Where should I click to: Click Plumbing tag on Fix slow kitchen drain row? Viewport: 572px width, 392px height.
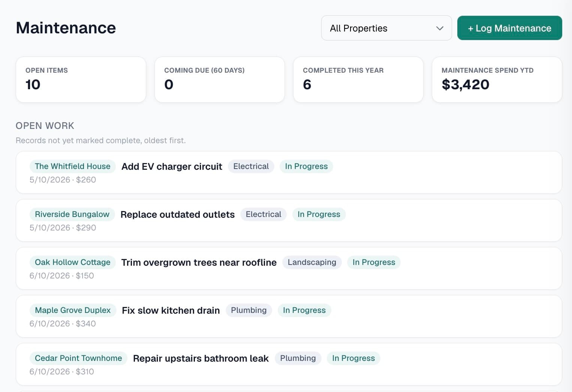coord(249,310)
